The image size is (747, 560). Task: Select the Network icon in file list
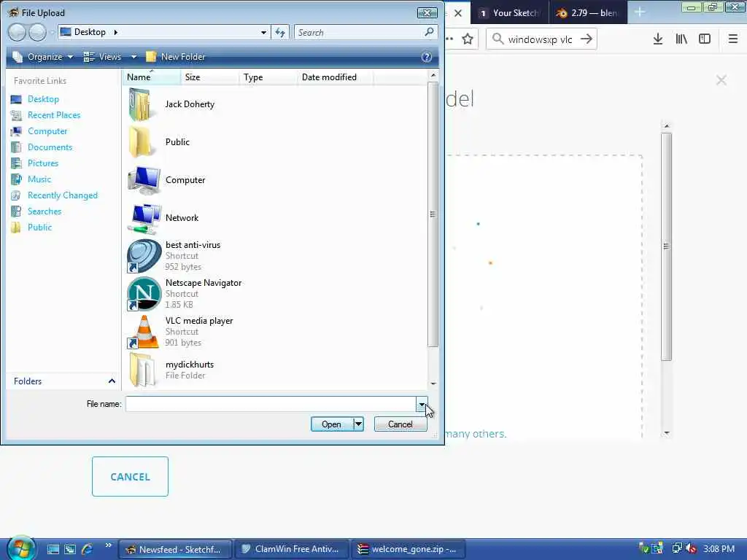pos(144,218)
